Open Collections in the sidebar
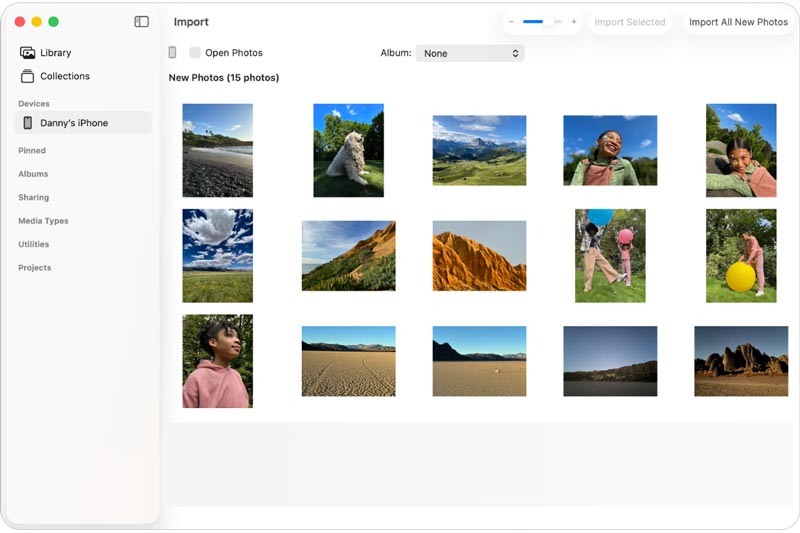This screenshot has height=533, width=800. tap(65, 76)
